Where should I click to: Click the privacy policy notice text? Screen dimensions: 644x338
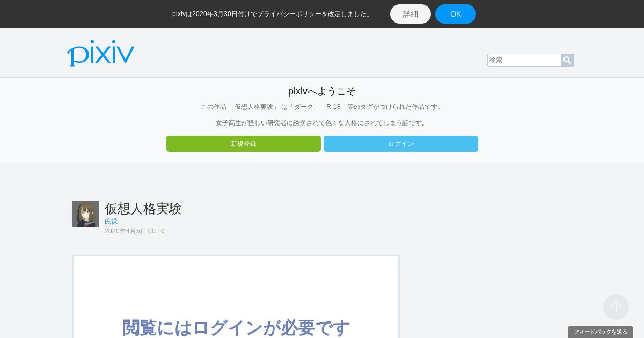click(x=272, y=14)
